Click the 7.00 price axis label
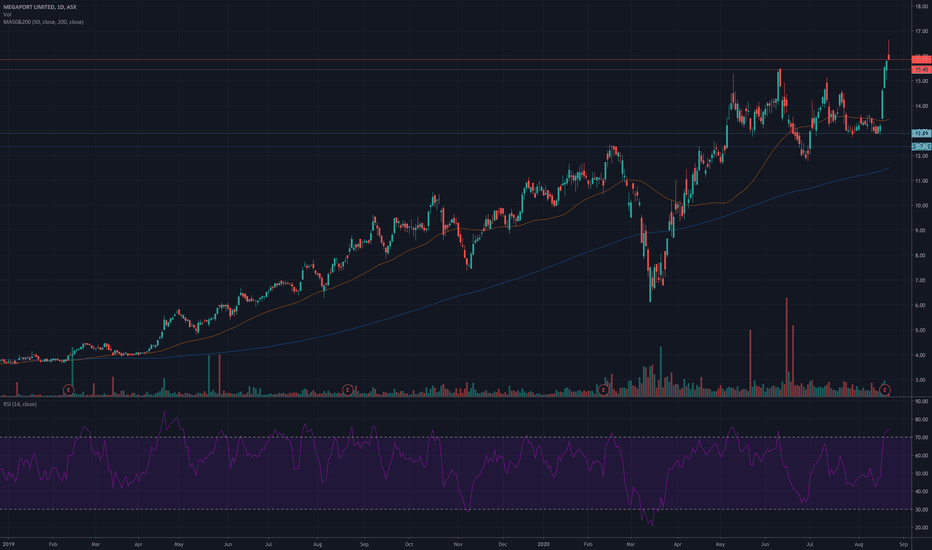Screen dimensions: 932x550 point(922,281)
